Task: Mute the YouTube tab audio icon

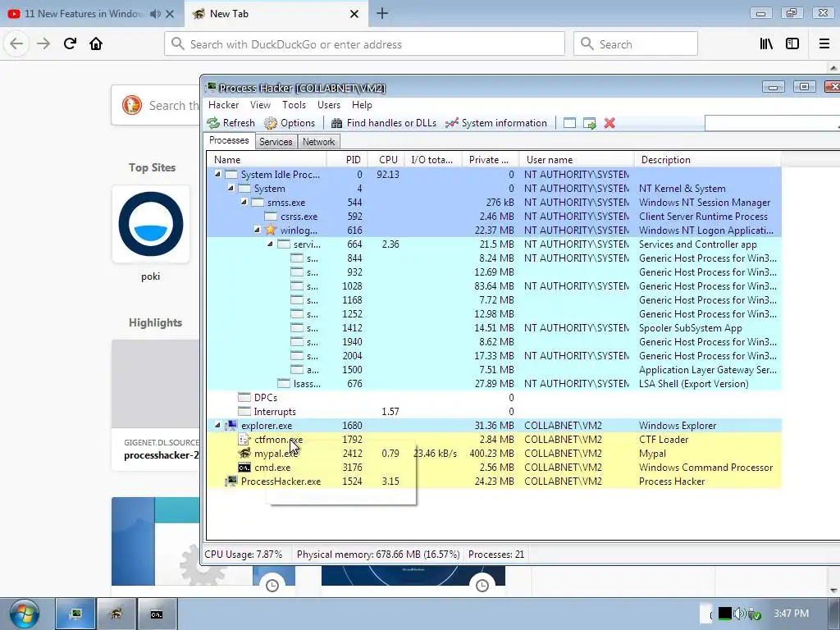Action: coord(155,14)
